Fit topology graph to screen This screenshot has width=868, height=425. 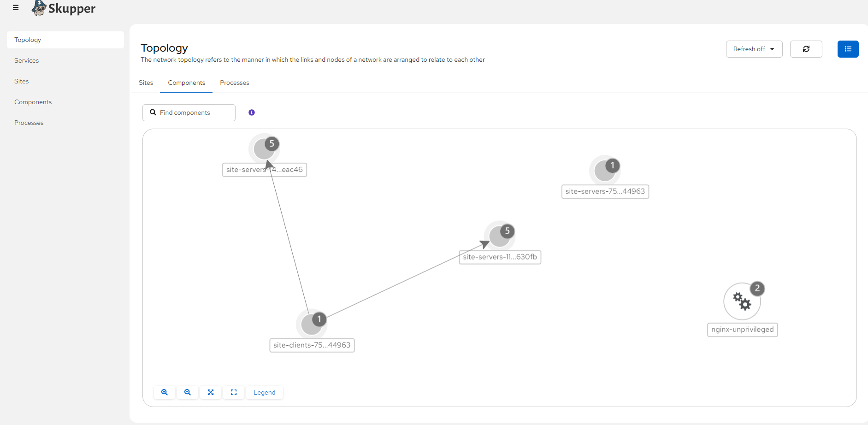[x=211, y=392]
